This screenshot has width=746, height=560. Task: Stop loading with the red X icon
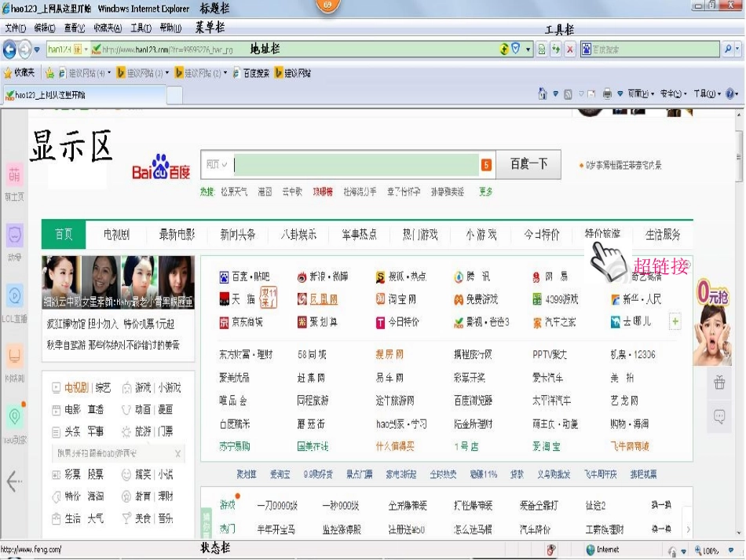click(570, 49)
